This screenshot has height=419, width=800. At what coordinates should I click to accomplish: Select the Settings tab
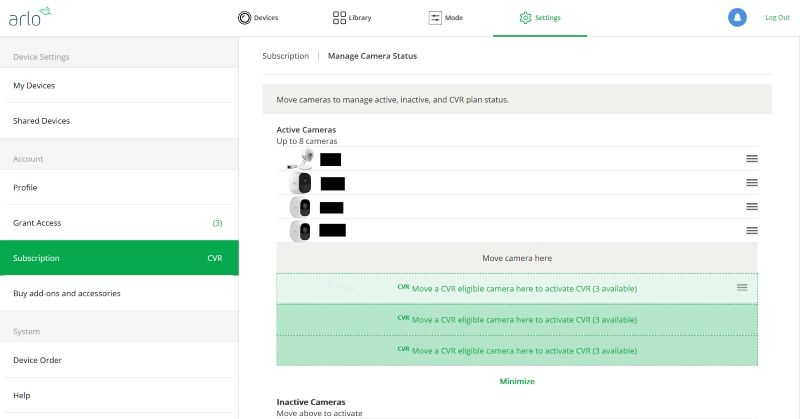pos(540,18)
